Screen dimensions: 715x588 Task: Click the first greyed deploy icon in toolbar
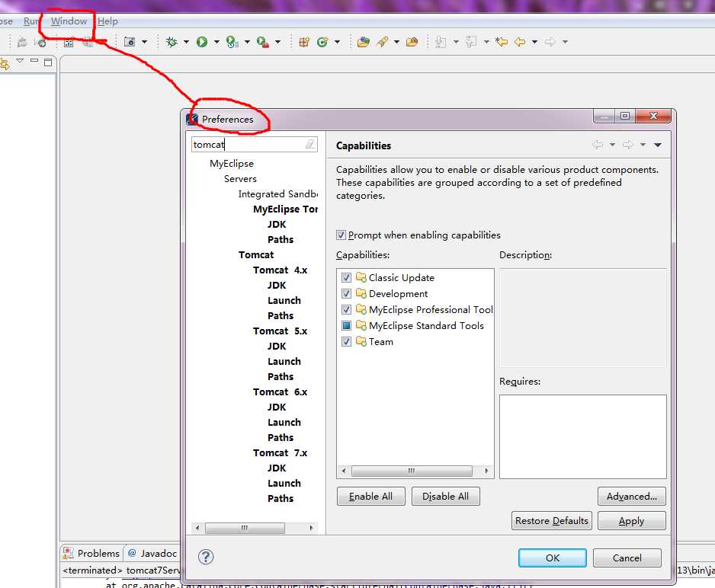[22, 43]
